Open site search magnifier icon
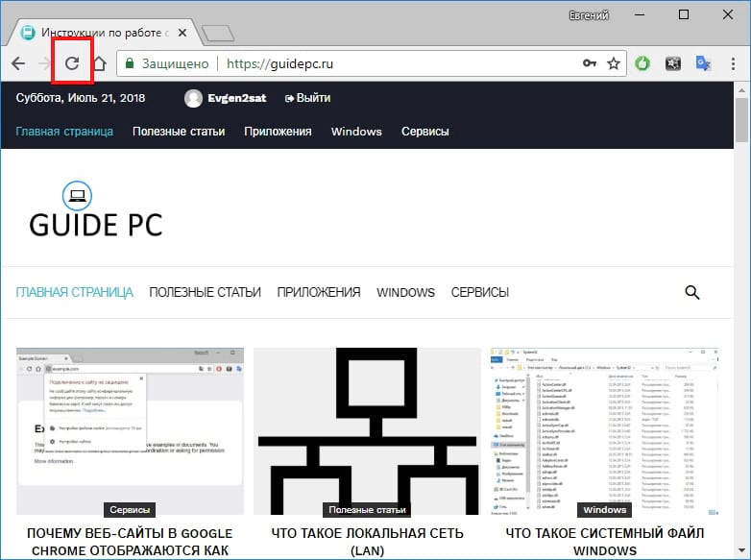 coord(692,292)
